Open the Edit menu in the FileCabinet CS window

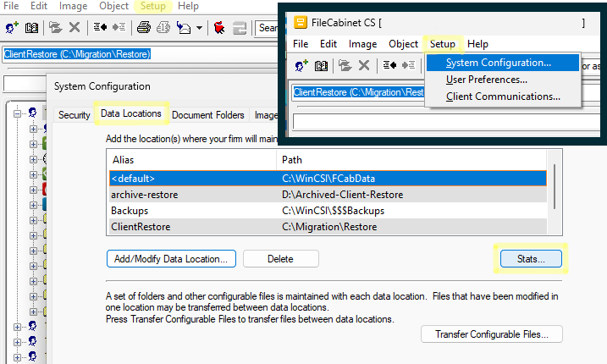[328, 44]
